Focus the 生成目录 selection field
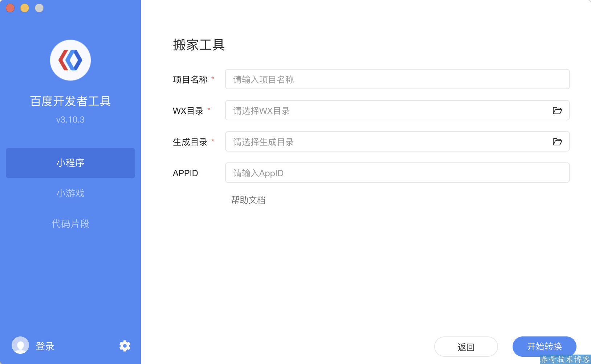Image resolution: width=591 pixels, height=364 pixels. click(x=398, y=141)
